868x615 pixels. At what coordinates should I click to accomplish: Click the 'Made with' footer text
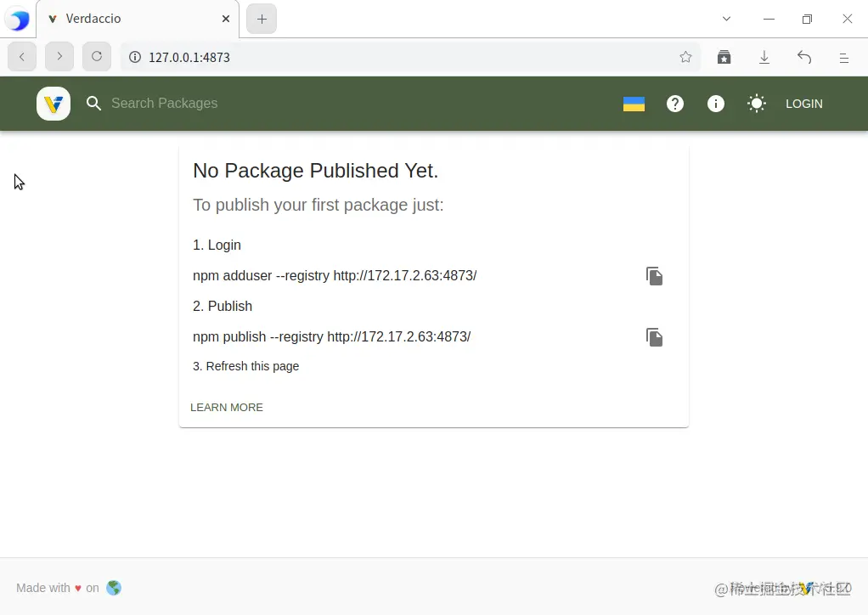pos(43,588)
